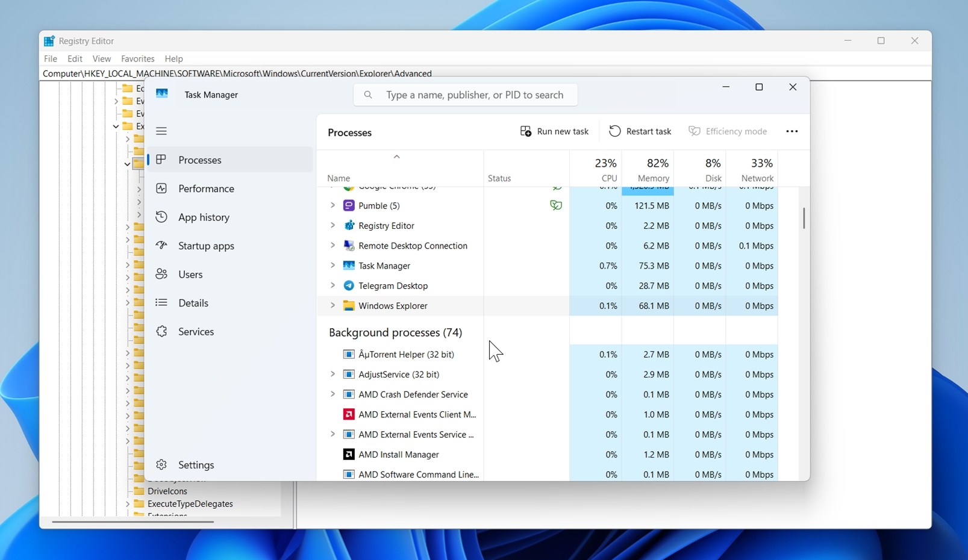Click the Restart task button

click(x=640, y=131)
